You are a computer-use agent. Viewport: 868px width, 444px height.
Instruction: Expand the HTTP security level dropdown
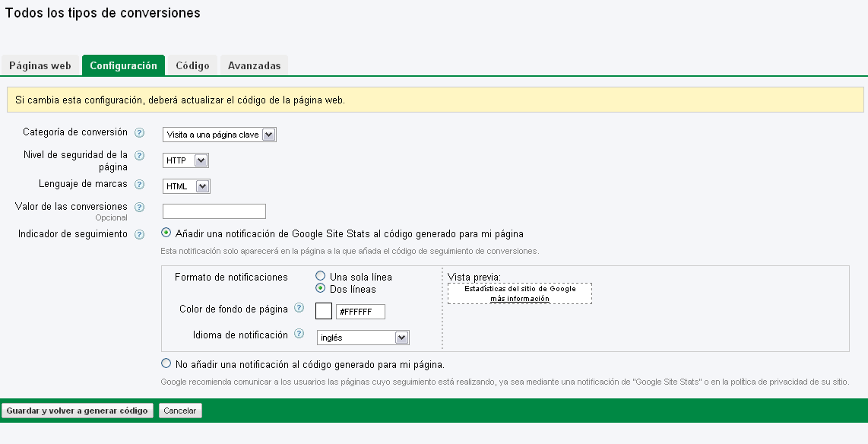(185, 160)
